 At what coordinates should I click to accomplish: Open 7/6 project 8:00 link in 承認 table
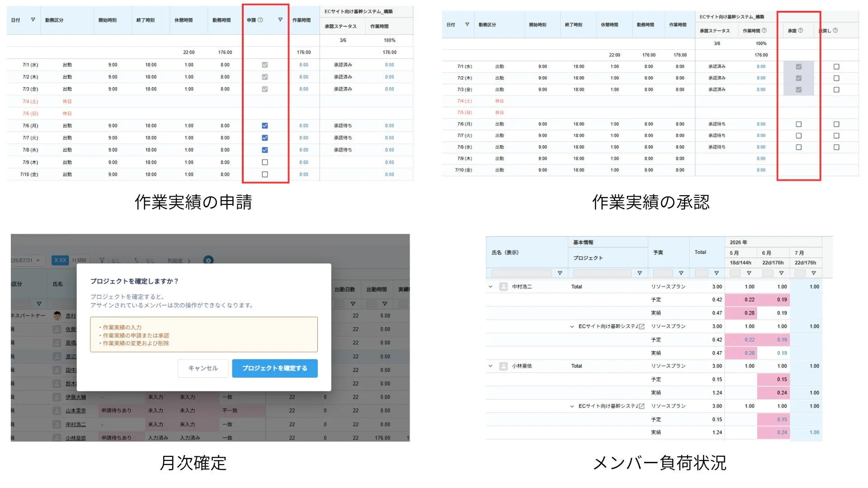click(761, 124)
